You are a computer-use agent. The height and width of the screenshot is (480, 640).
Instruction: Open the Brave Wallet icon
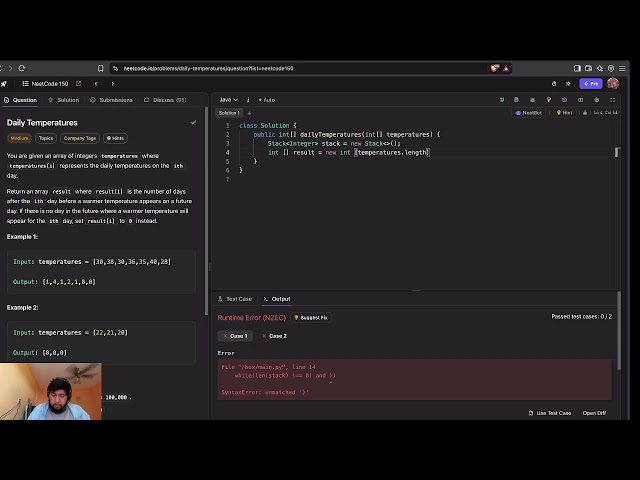point(589,68)
